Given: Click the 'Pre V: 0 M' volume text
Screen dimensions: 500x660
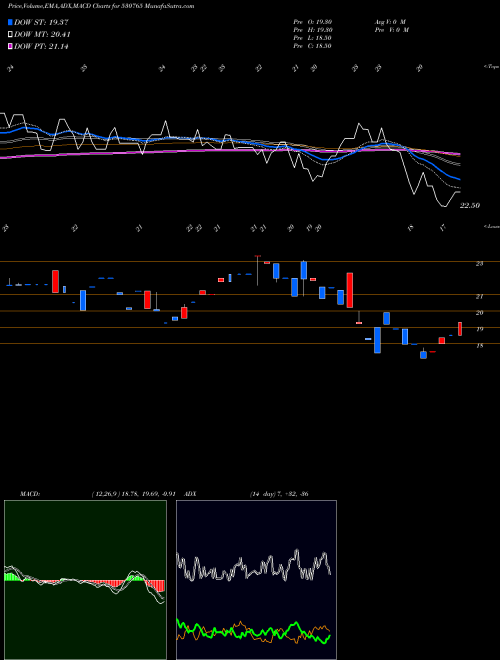Looking at the screenshot, I should click(391, 30).
